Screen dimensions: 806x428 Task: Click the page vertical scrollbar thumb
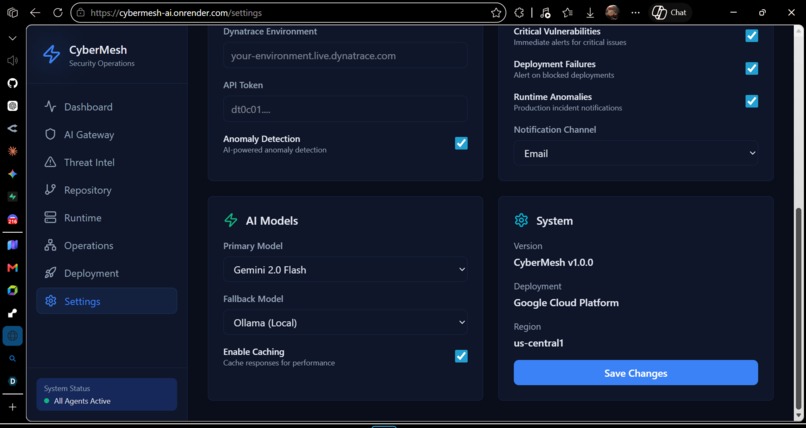click(x=798, y=307)
